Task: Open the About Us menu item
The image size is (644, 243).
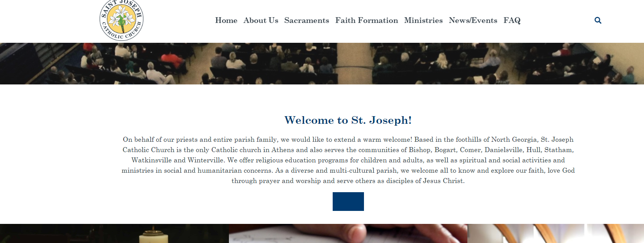Action: click(x=261, y=20)
